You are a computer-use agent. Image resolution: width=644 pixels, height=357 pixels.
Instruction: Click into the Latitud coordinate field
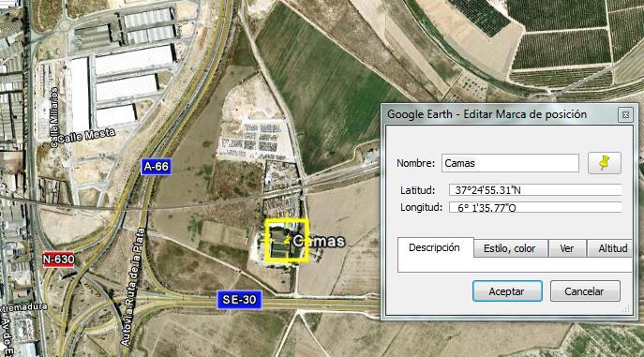click(x=535, y=190)
